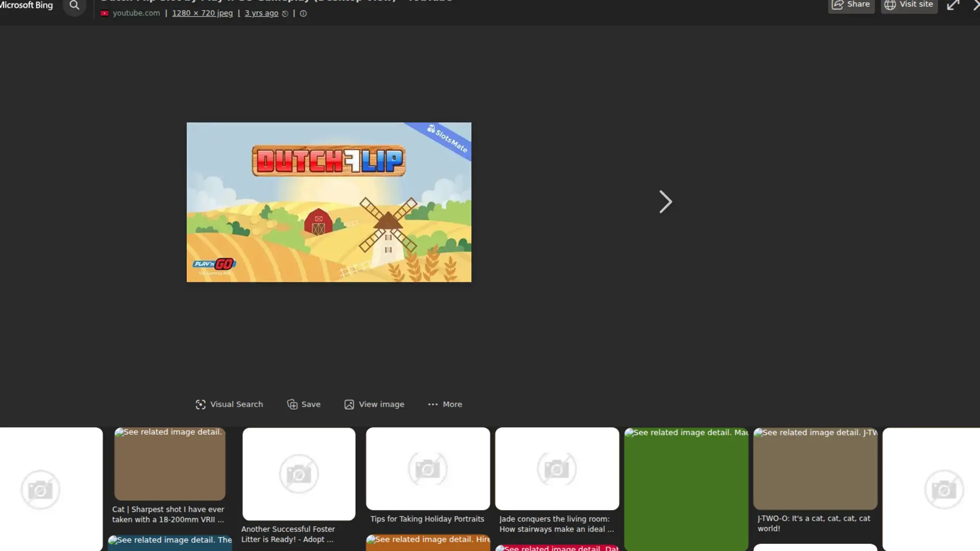Click the 3 yrs ago date link
This screenshot has height=551, width=980.
[x=261, y=13]
